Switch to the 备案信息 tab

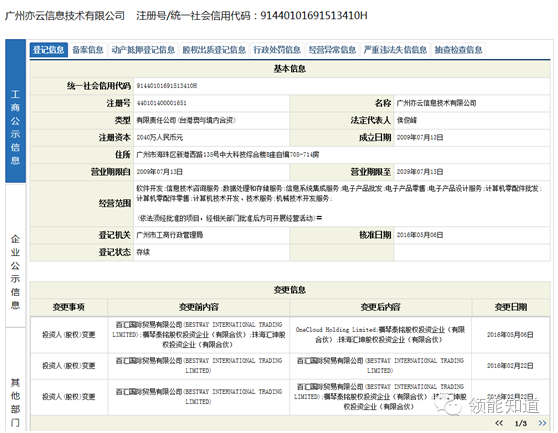coord(88,50)
